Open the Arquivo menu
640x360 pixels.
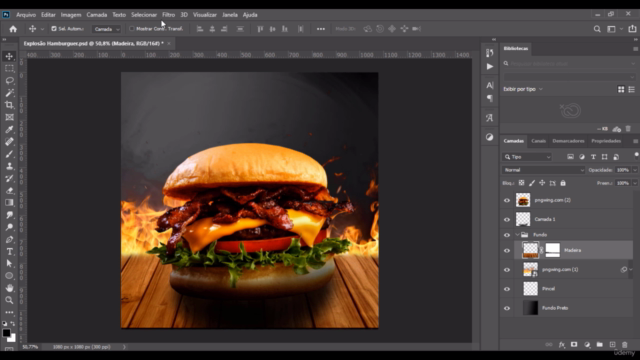pyautogui.click(x=26, y=15)
